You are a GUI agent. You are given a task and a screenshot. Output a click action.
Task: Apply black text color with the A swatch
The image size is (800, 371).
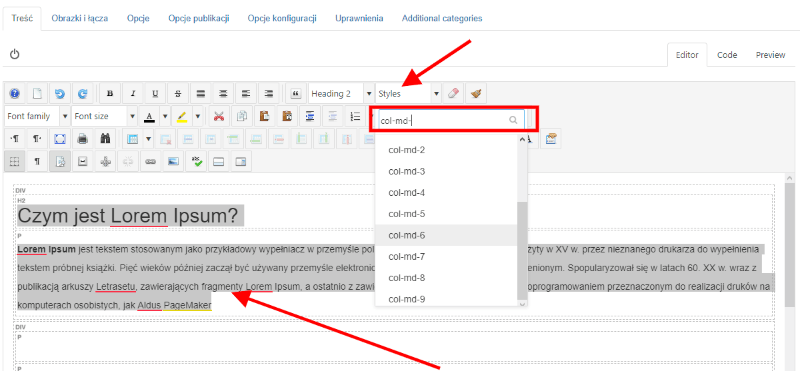(149, 116)
